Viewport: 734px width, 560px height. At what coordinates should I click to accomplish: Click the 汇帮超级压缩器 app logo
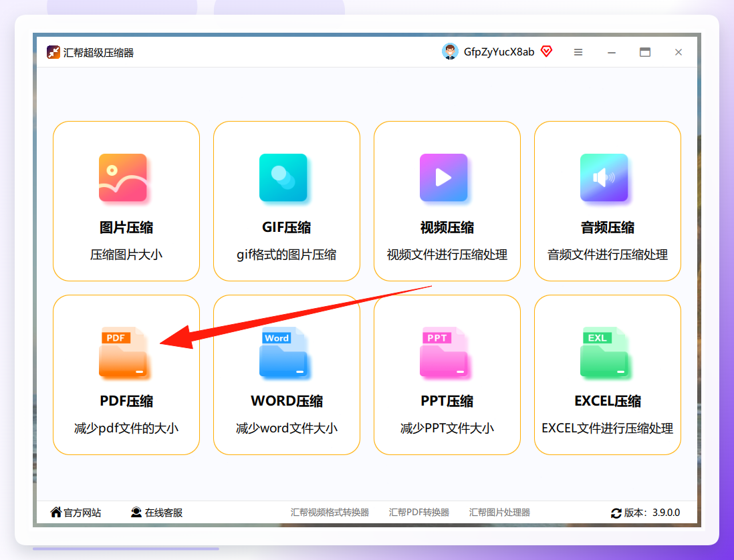(53, 52)
